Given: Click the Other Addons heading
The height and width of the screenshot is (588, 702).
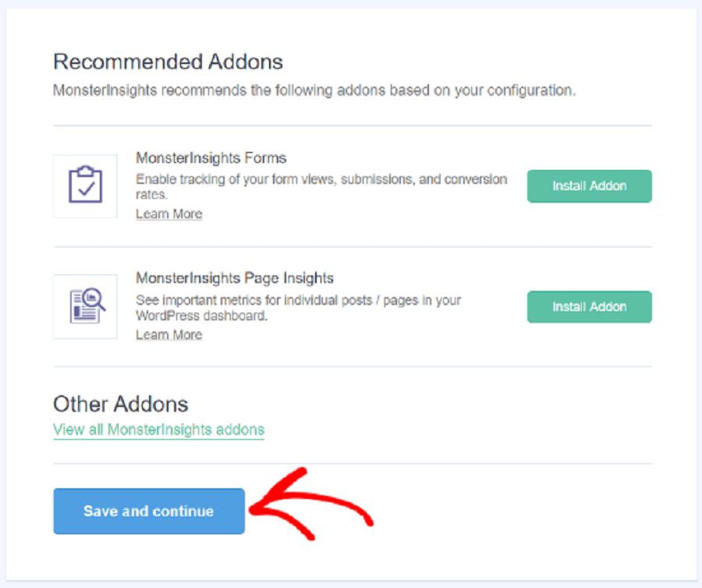Looking at the screenshot, I should [120, 404].
